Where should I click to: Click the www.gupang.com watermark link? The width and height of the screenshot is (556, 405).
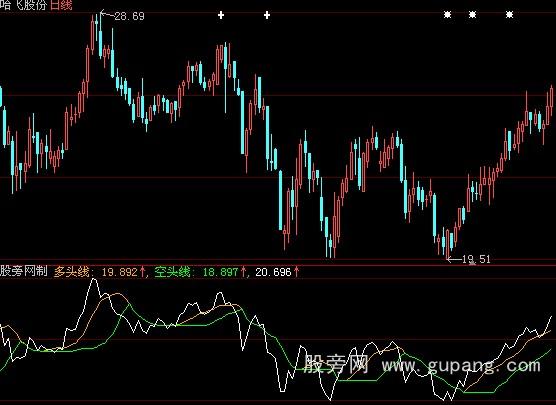coord(461,365)
